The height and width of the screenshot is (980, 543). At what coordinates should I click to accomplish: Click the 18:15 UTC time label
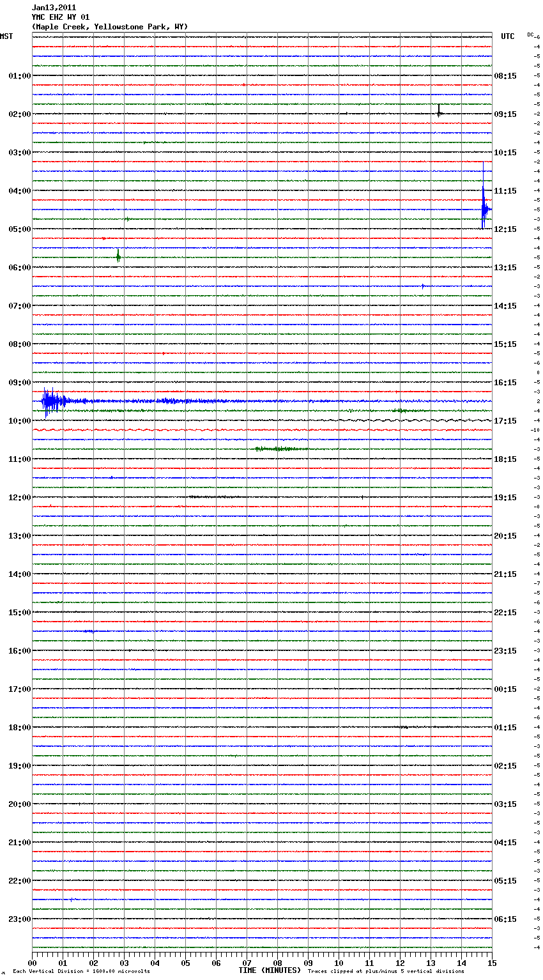pyautogui.click(x=505, y=459)
